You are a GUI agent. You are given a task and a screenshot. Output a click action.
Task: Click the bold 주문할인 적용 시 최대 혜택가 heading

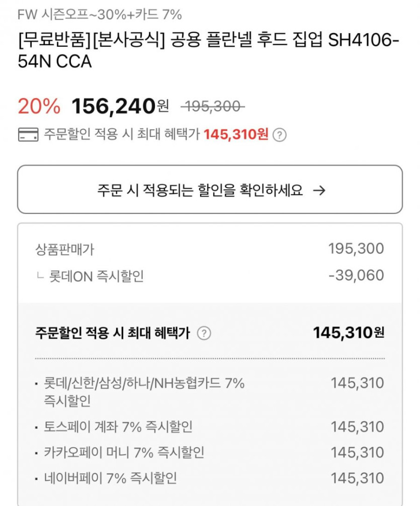click(113, 333)
